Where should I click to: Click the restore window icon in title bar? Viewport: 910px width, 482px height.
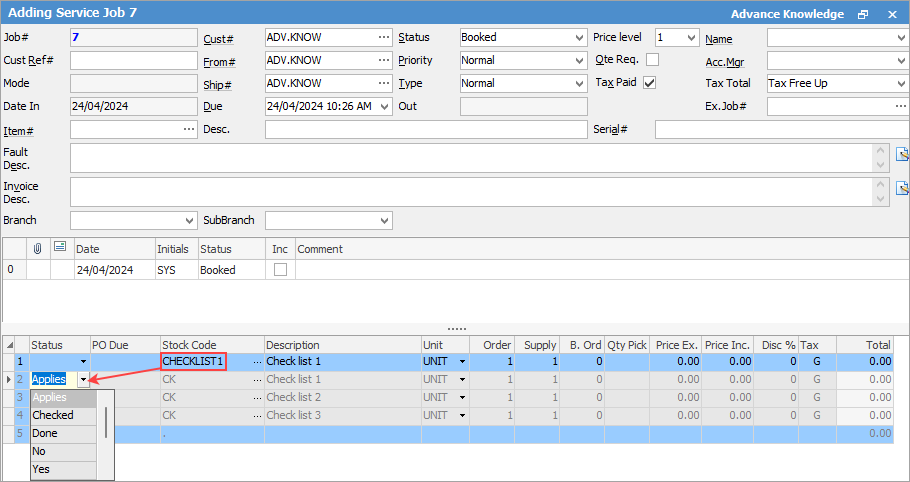[x=863, y=14]
